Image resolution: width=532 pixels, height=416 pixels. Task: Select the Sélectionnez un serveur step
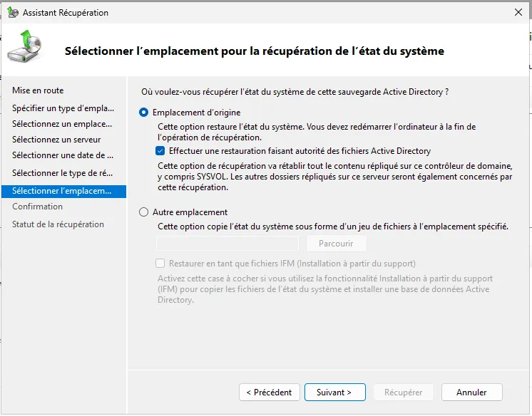point(56,140)
